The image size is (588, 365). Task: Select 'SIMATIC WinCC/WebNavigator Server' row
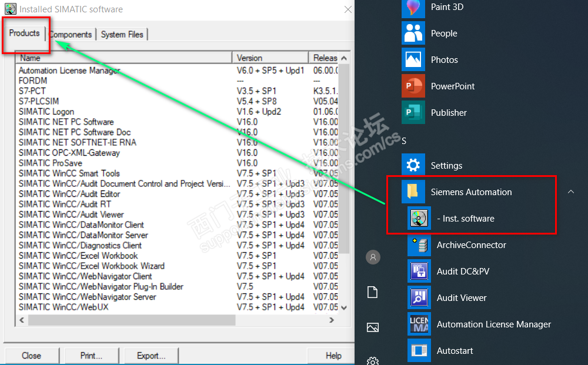tap(178, 297)
